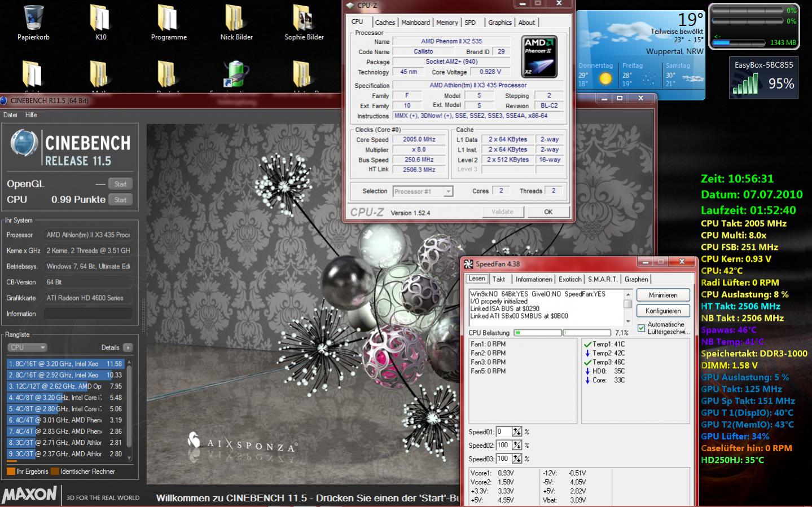This screenshot has width=812, height=507.
Task: Click the Temp1 green checkmark icon
Action: (587, 344)
